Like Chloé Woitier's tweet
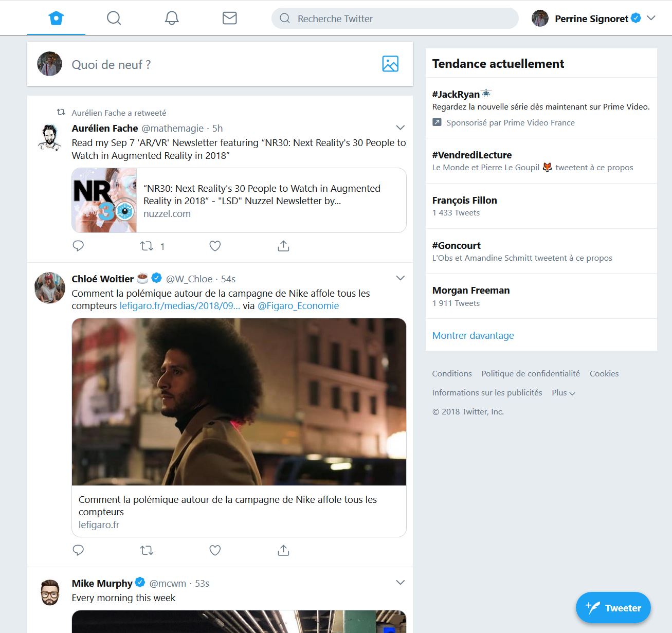This screenshot has height=633, width=672. point(215,550)
